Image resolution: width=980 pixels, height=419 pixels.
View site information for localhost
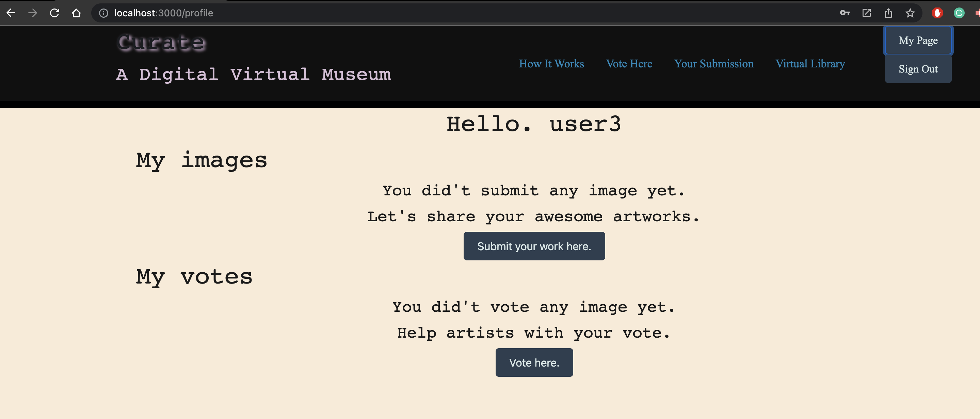103,13
